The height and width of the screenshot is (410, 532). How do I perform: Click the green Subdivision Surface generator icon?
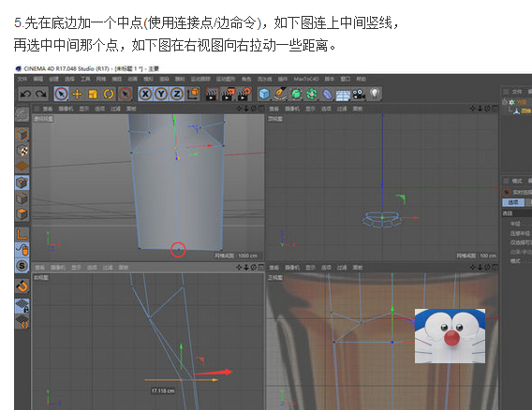pyautogui.click(x=296, y=94)
